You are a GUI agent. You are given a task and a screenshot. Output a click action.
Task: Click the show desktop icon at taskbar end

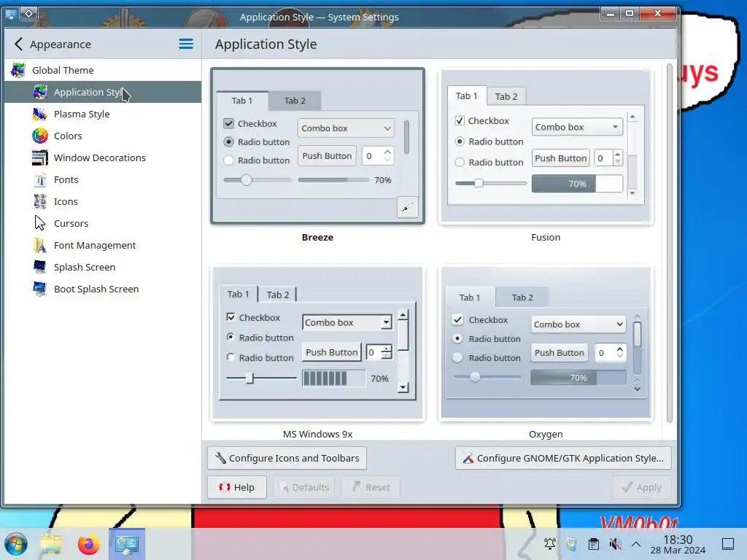(728, 544)
